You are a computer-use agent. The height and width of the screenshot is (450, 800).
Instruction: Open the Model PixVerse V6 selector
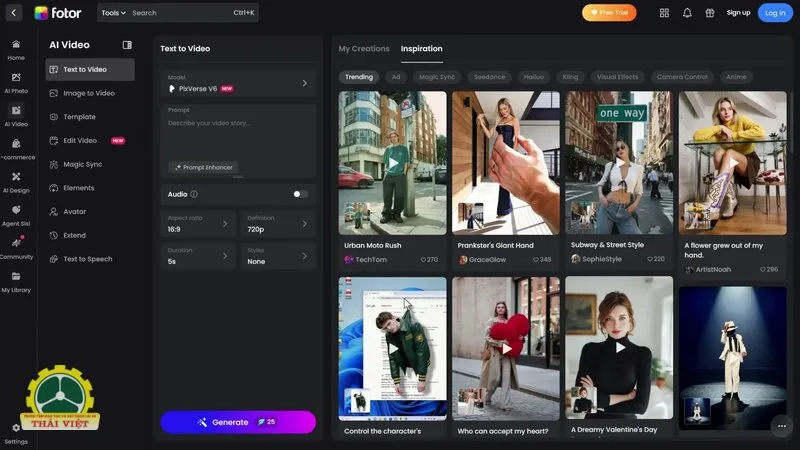[x=238, y=83]
